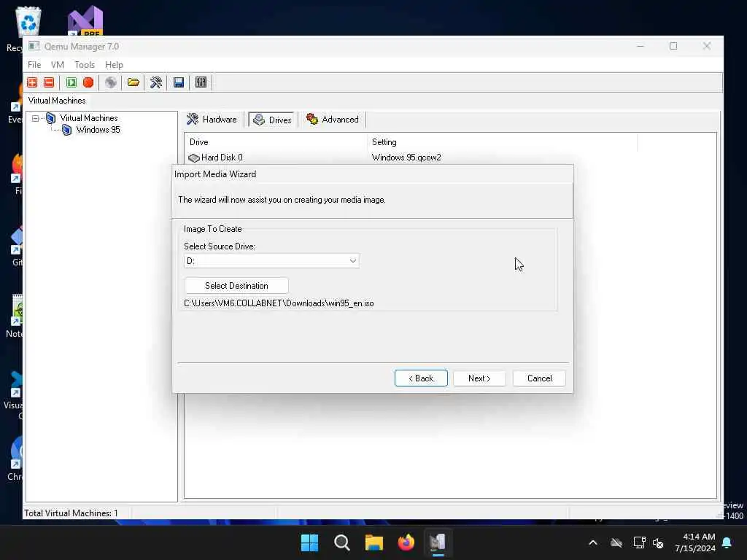Screen dimensions: 747x560
Task: Click Qemu Manager taskbar icon
Action: [438, 542]
